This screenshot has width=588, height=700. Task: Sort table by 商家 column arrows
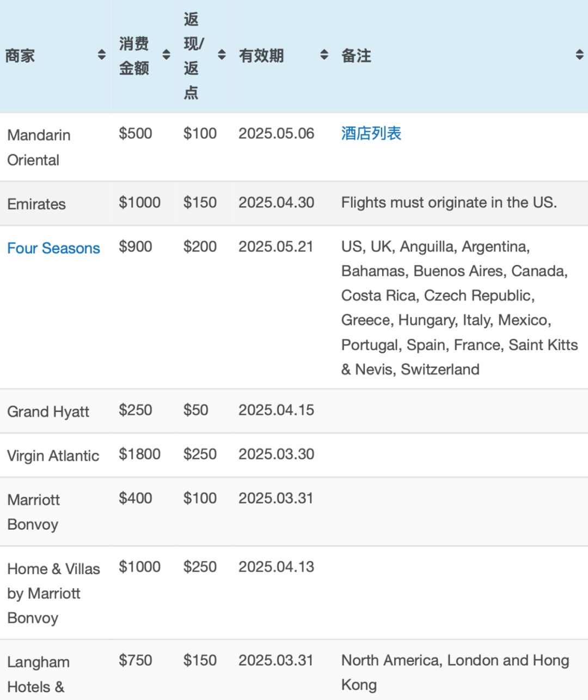tap(102, 55)
